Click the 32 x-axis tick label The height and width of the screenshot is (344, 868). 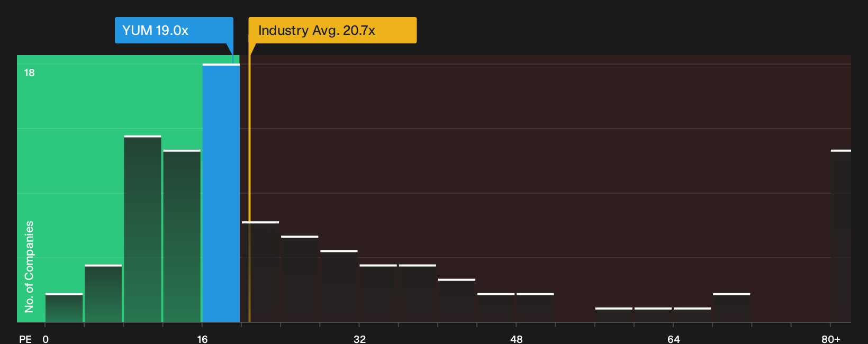point(359,339)
